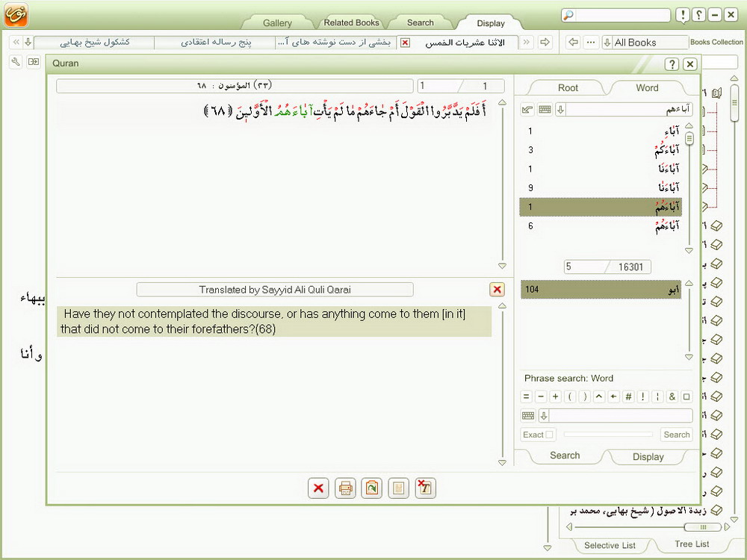Click the Word search input field
Viewport: 747px width, 560px height.
[x=629, y=110]
